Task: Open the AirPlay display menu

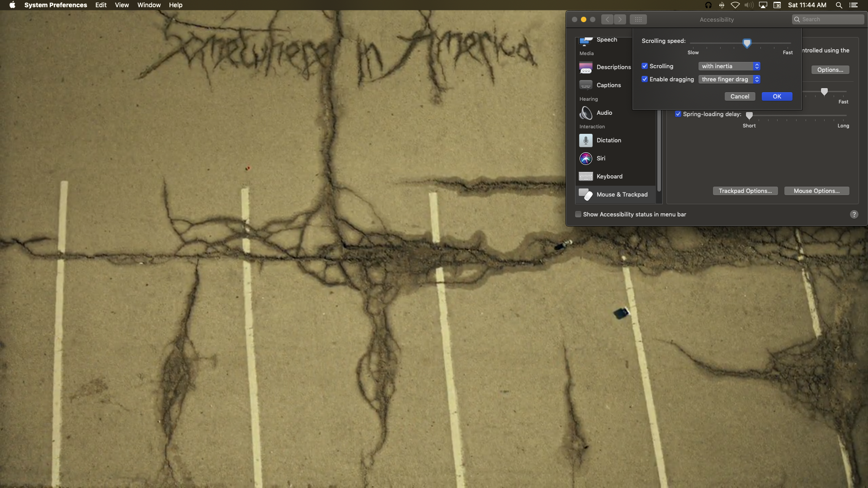Action: tap(763, 5)
